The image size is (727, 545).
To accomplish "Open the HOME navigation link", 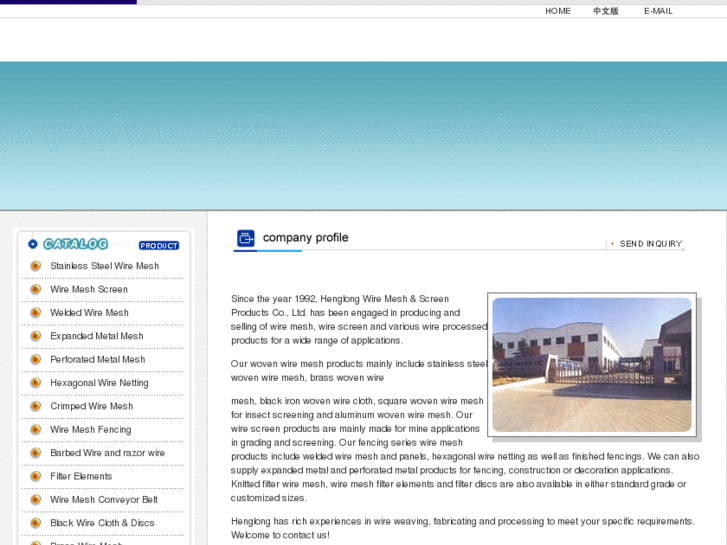I will [558, 11].
